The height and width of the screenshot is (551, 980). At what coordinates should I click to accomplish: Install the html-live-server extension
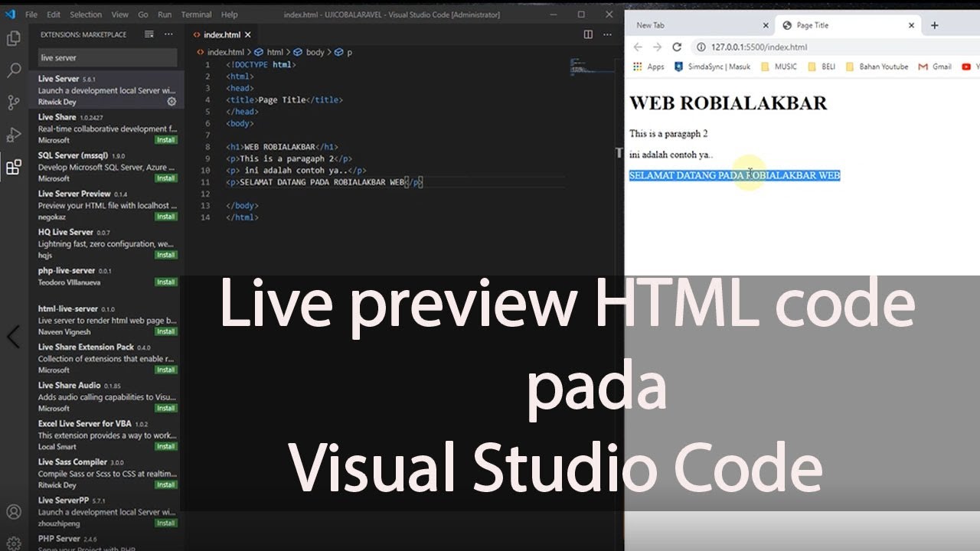166,332
